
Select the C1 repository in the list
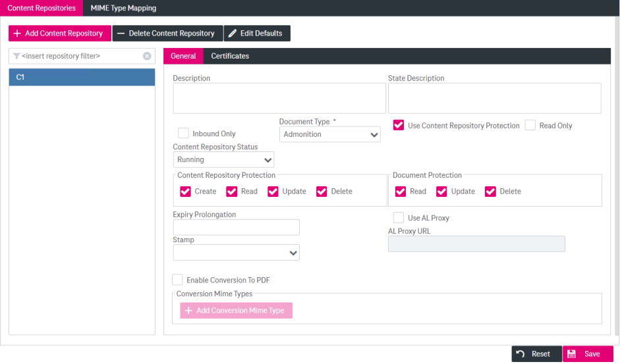click(x=82, y=78)
